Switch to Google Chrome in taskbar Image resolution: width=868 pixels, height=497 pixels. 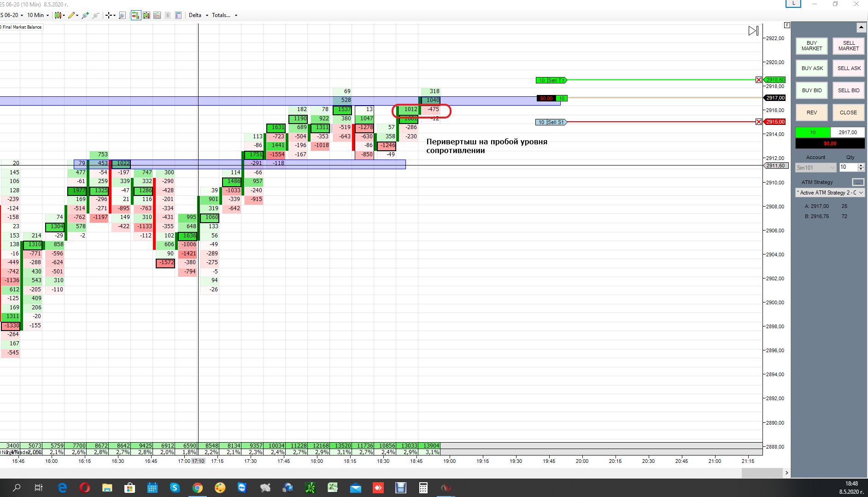pos(198,488)
